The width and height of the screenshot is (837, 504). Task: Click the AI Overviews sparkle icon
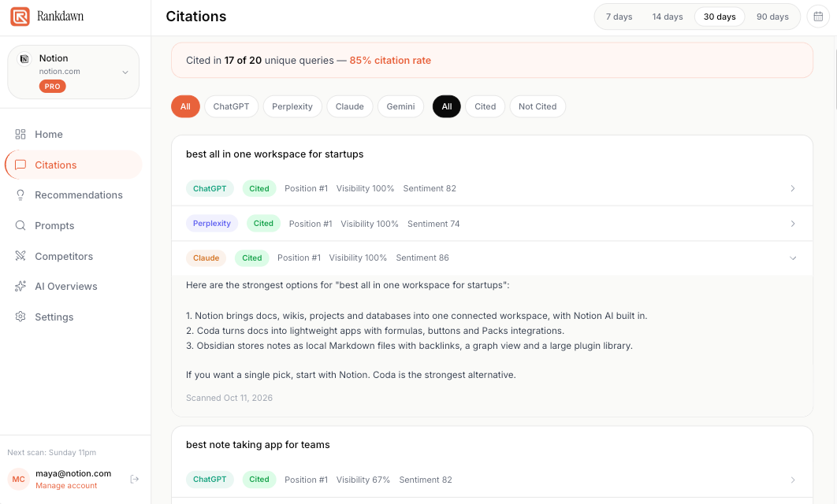click(20, 287)
